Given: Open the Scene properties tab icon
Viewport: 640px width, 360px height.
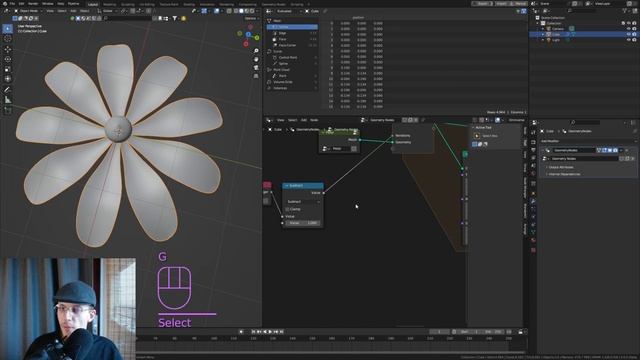Looking at the screenshot, I should (533, 166).
